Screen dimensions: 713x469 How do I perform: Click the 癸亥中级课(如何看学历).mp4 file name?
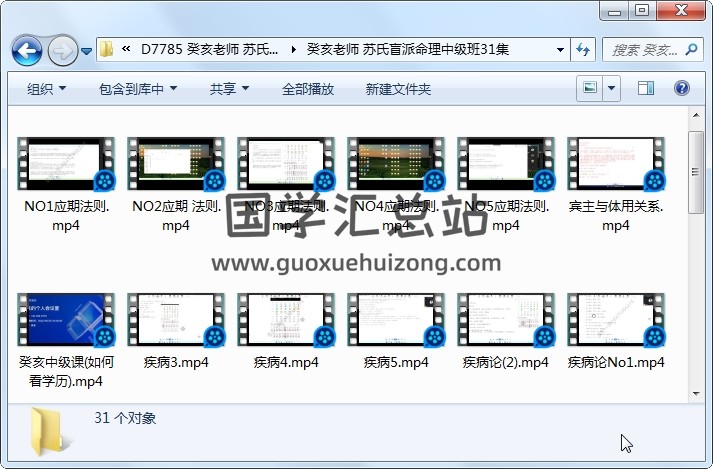pyautogui.click(x=66, y=372)
